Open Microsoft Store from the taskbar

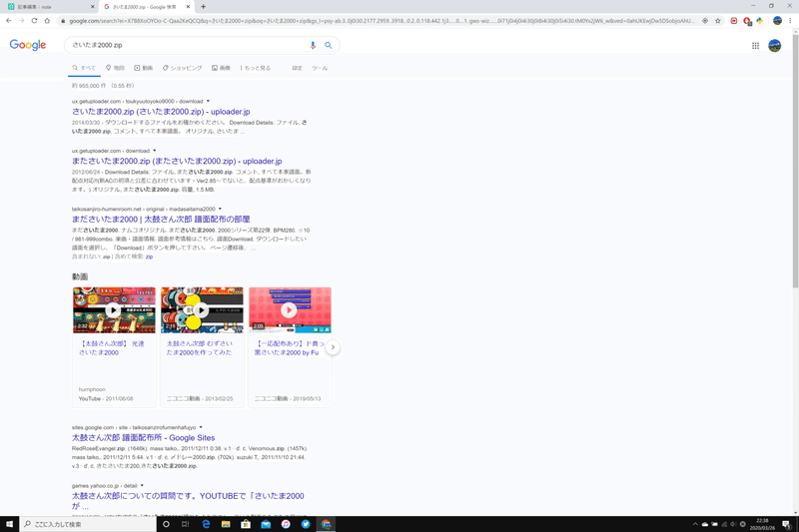coord(246,524)
